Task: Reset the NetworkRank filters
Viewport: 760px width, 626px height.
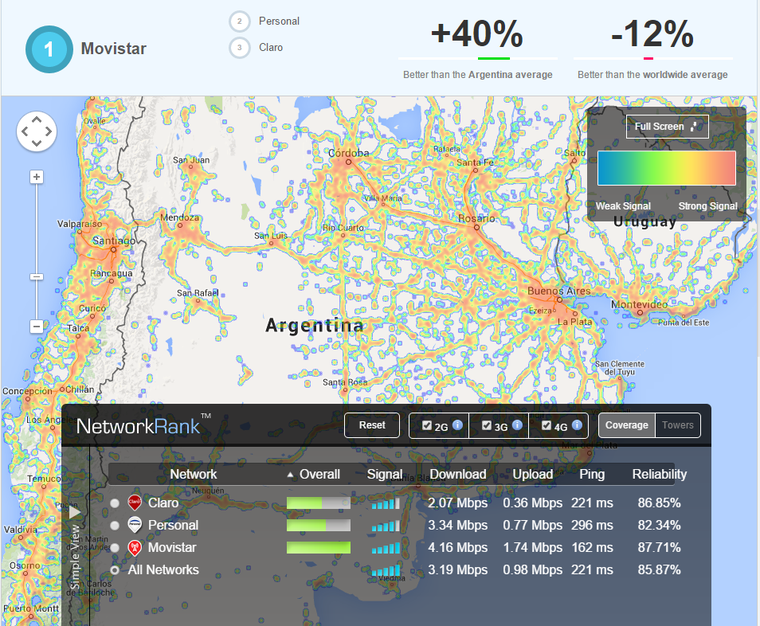Action: click(x=372, y=425)
